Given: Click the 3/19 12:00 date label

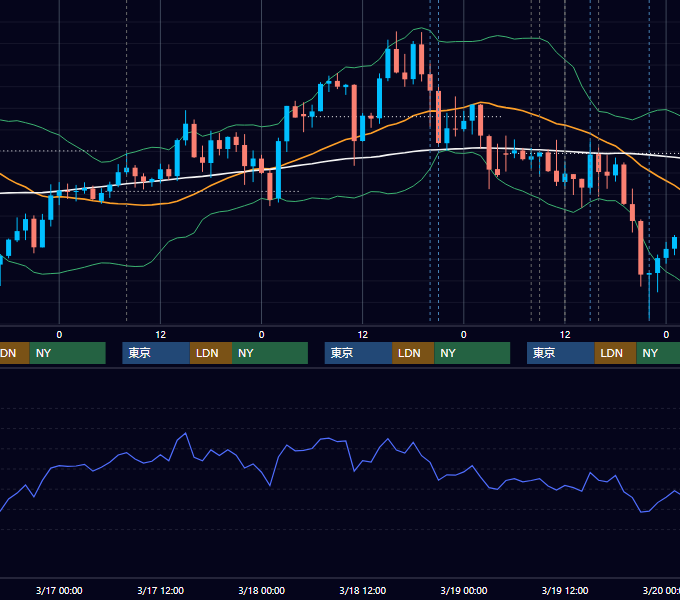Looking at the screenshot, I should point(565,590).
